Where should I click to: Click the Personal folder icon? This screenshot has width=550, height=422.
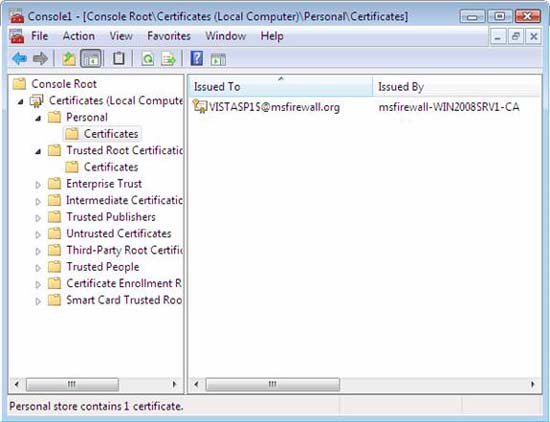pos(54,117)
